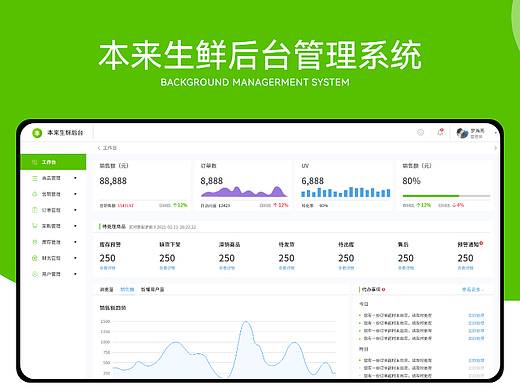The width and height of the screenshot is (520, 390).
Task: Switch to the 新增用户量 chart tab
Action: click(152, 289)
